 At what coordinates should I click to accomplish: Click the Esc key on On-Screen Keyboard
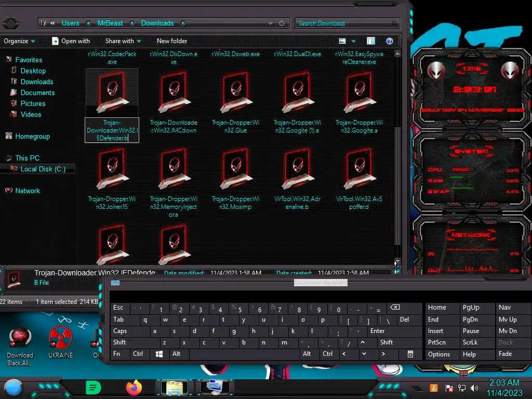tap(119, 308)
